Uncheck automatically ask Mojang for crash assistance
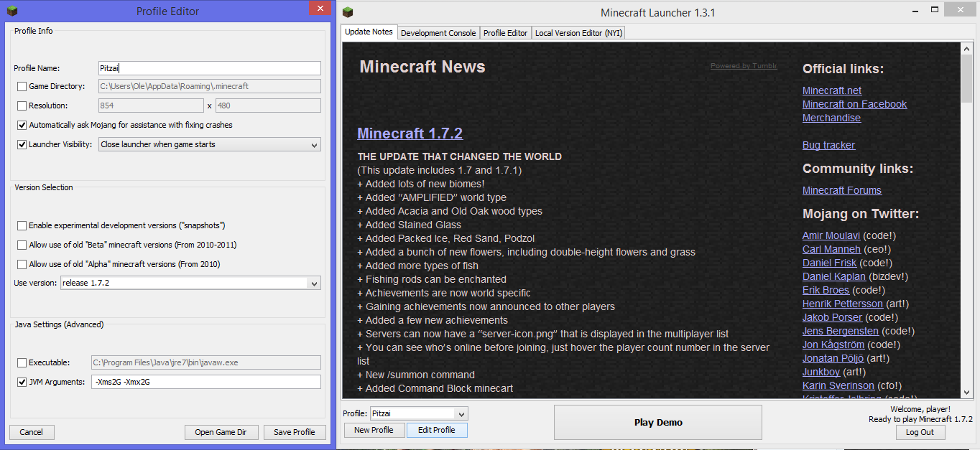This screenshot has height=450, width=980. point(22,126)
